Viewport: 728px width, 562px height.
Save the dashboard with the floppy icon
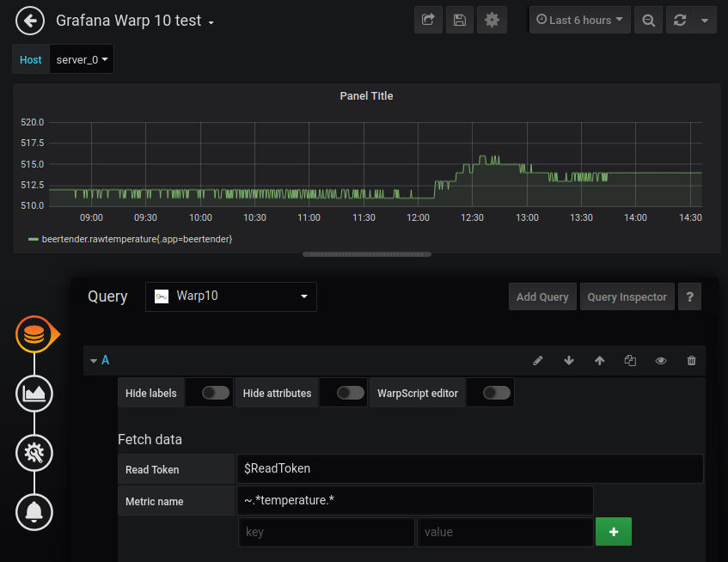point(460,20)
